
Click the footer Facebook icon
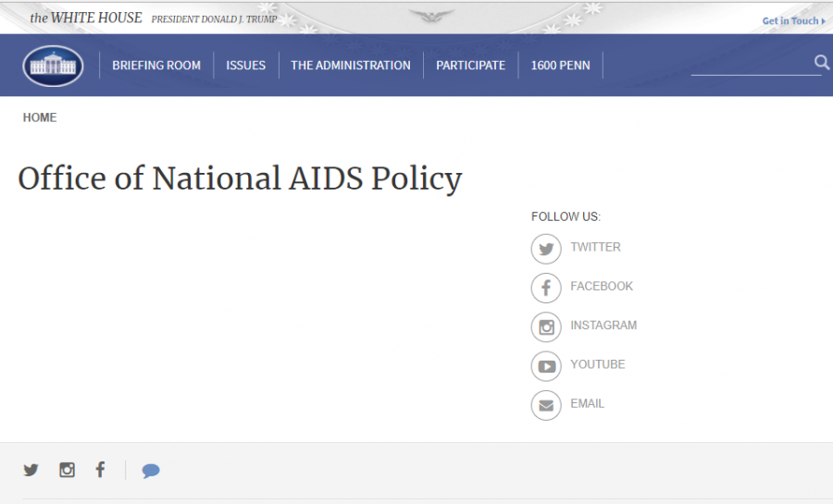100,470
